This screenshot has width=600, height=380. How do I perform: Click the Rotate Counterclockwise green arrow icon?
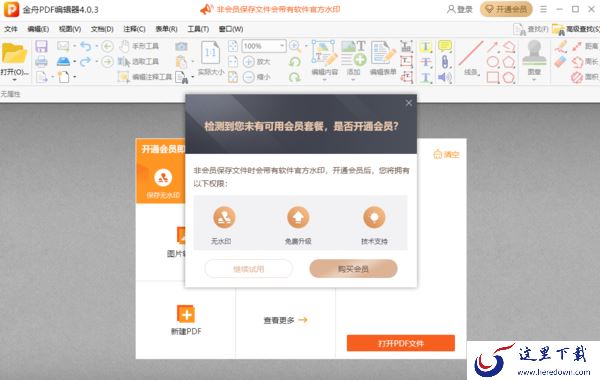click(x=295, y=62)
